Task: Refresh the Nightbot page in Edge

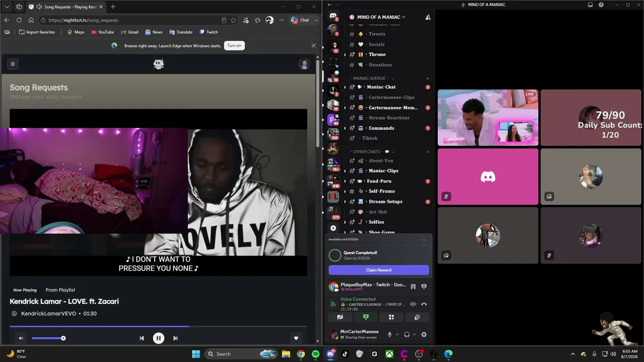Action: [x=19, y=20]
